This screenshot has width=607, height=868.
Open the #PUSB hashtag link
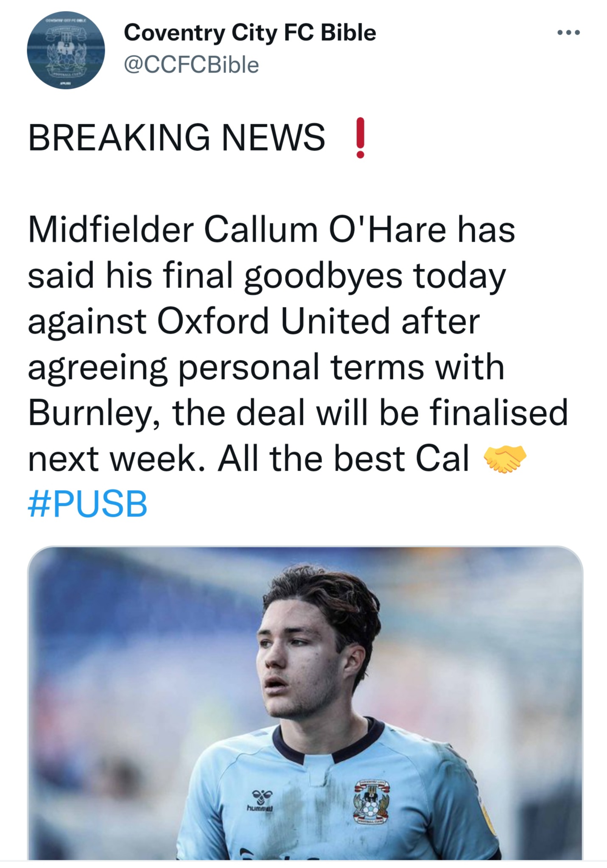[x=88, y=504]
